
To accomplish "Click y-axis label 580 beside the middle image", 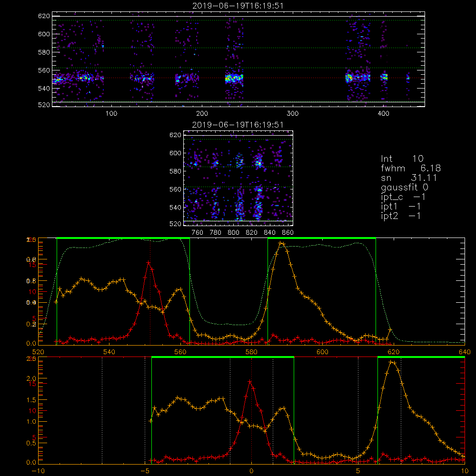I will [175, 171].
